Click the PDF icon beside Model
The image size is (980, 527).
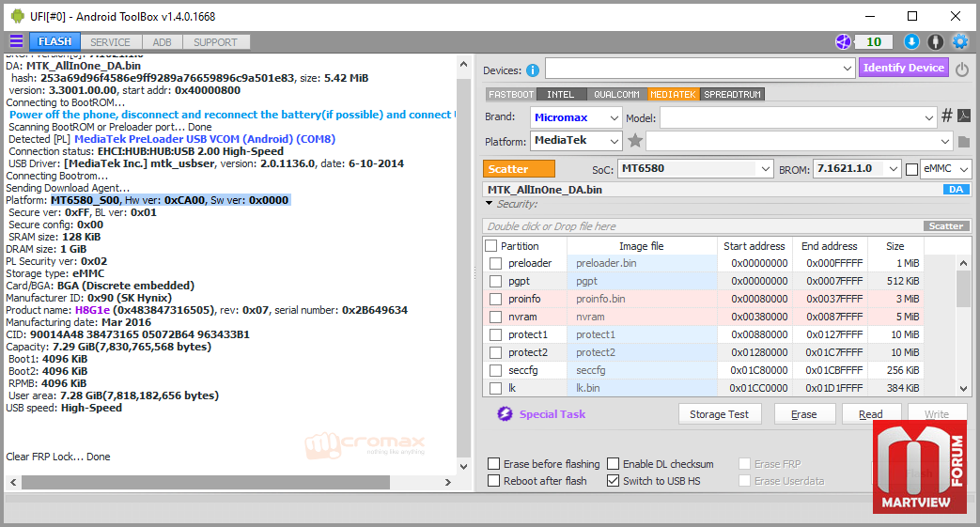(964, 116)
